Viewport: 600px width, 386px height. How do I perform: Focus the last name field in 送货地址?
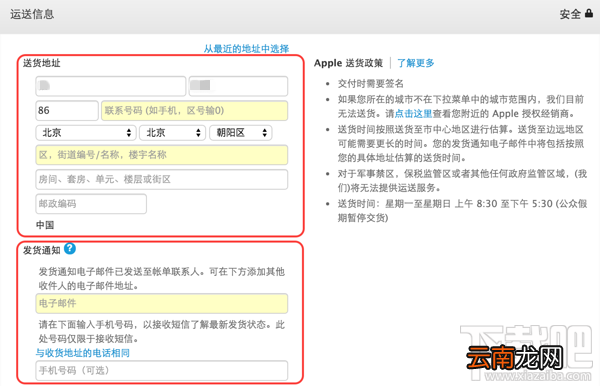tap(111, 86)
